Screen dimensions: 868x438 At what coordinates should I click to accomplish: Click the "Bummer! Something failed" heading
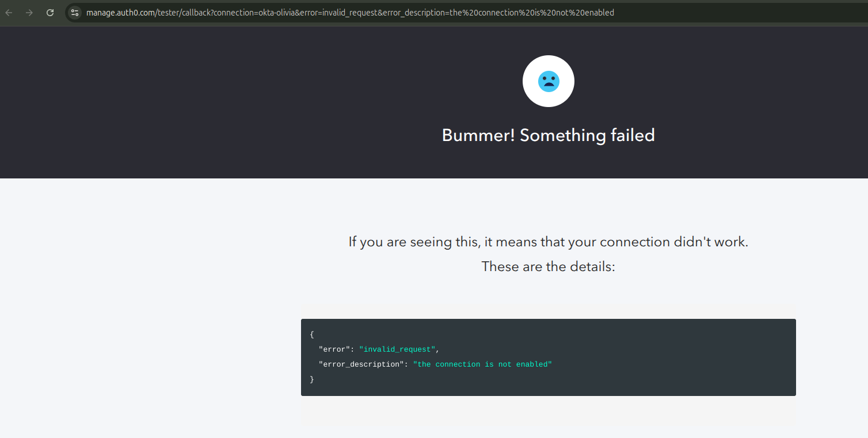click(x=549, y=135)
